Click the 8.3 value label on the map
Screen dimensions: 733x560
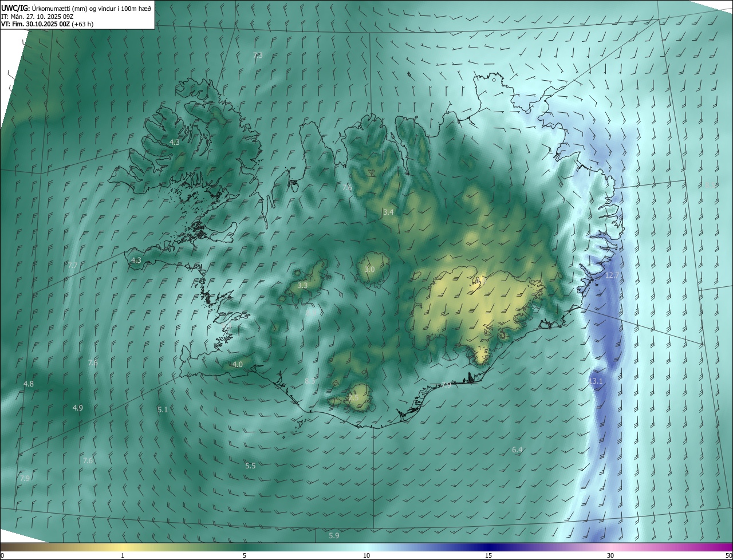[310, 381]
